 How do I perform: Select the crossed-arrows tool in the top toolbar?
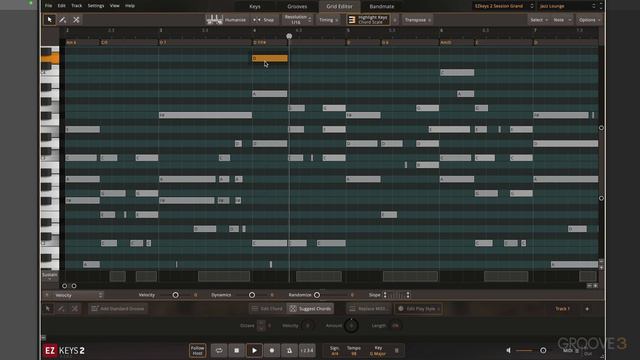coord(76,20)
